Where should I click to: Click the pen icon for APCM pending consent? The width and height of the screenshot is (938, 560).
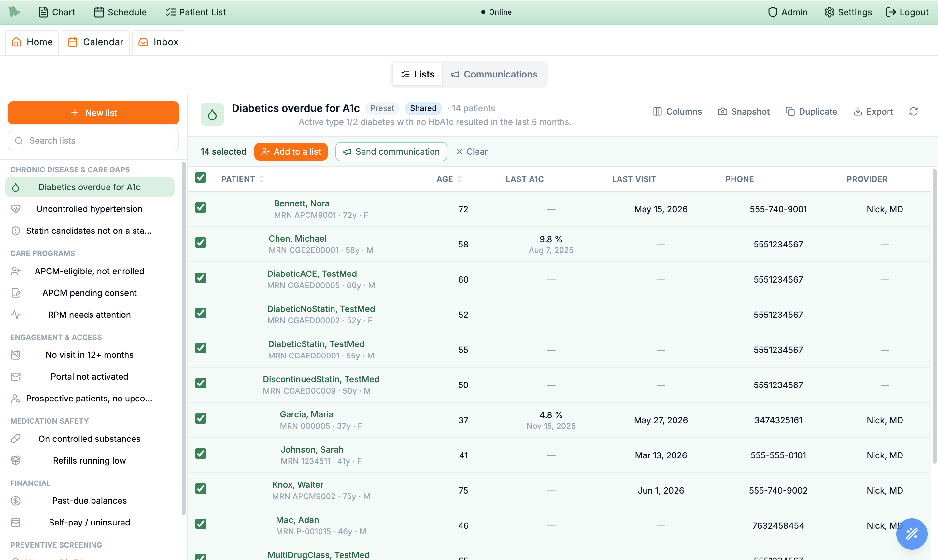point(16,293)
